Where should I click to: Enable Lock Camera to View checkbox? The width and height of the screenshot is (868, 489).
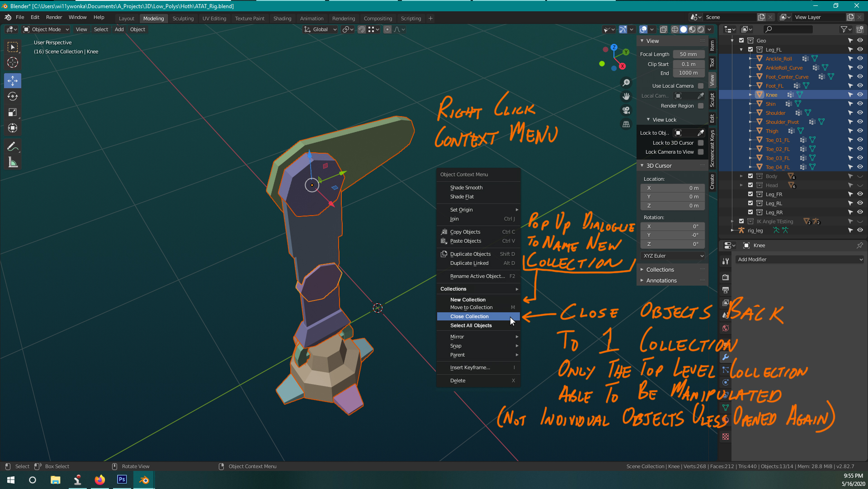[x=701, y=152]
